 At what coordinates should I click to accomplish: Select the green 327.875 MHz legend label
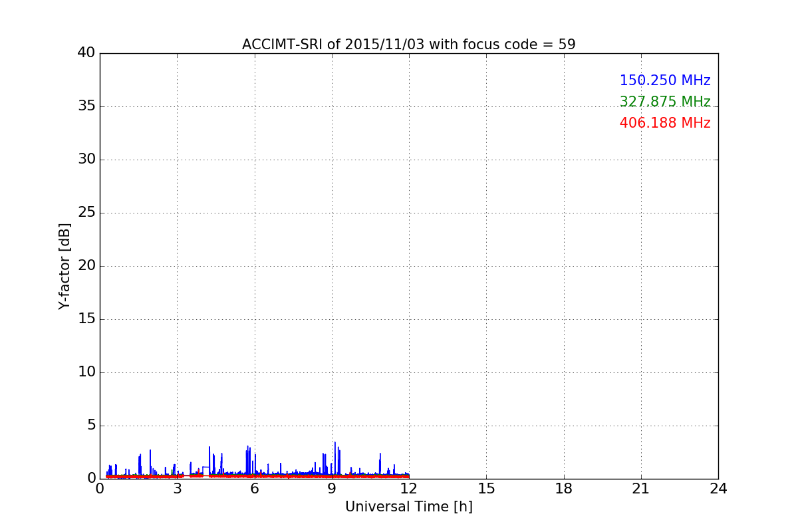665,102
